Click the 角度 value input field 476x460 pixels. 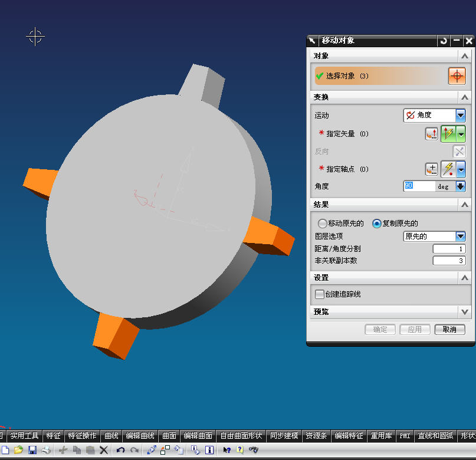(419, 186)
